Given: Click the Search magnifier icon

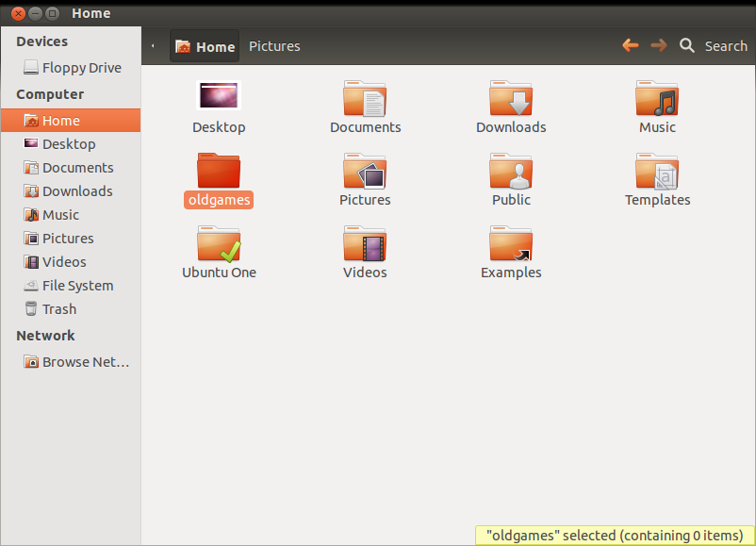Looking at the screenshot, I should click(x=687, y=45).
